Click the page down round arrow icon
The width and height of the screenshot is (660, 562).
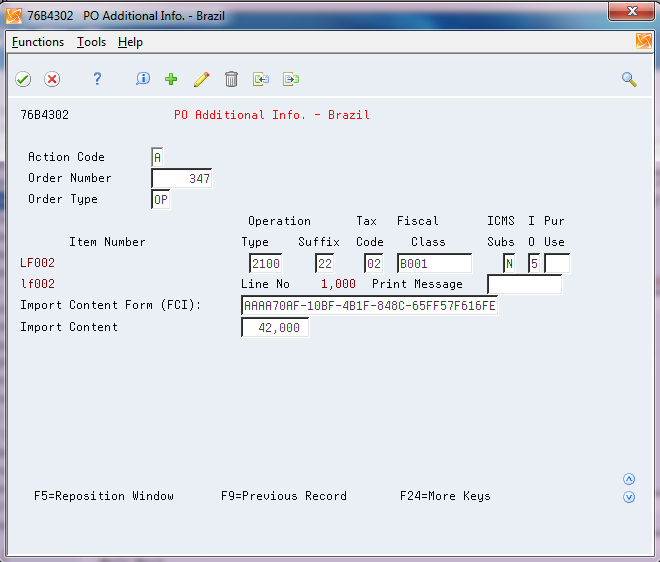(x=629, y=497)
